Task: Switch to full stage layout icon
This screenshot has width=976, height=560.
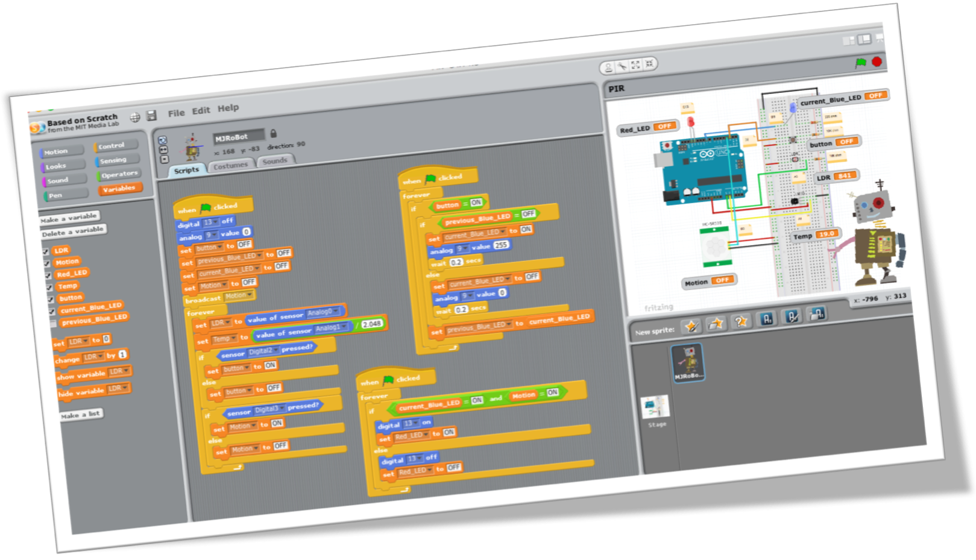Action: [864, 39]
